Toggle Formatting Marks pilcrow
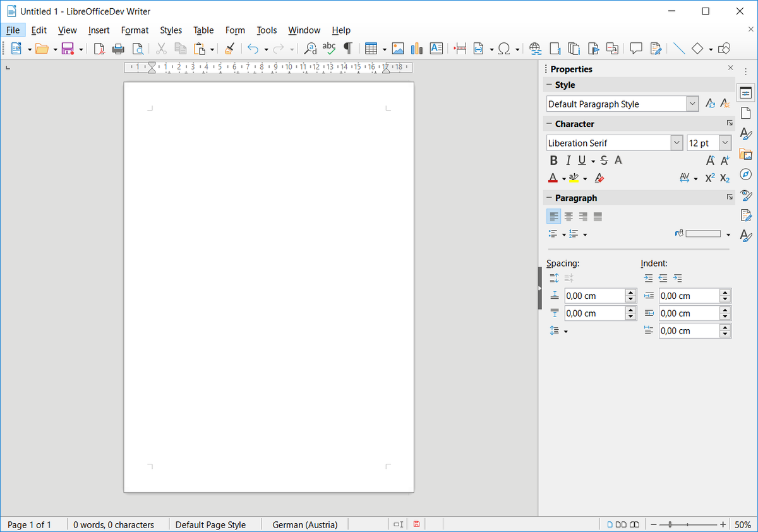This screenshot has width=758, height=532. [347, 49]
